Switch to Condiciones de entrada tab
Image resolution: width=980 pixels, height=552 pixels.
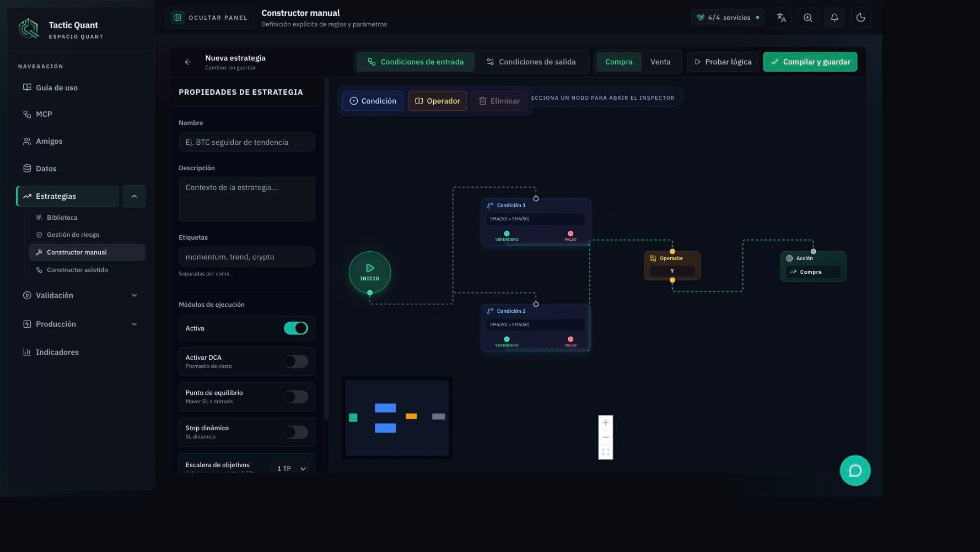(x=416, y=62)
